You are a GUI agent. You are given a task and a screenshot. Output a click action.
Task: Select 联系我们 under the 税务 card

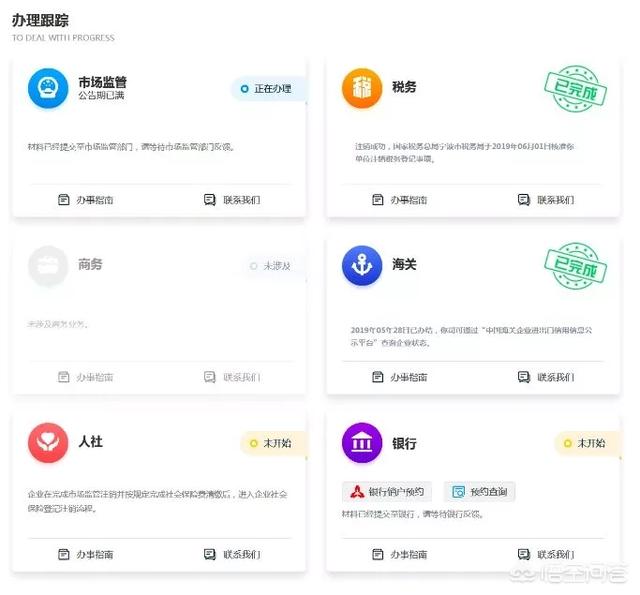546,200
